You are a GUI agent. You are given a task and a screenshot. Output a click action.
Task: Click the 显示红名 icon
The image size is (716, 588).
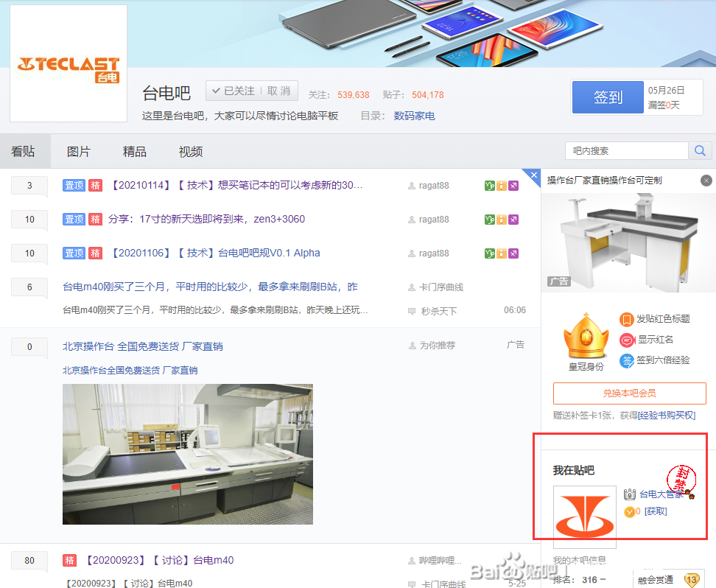click(x=626, y=340)
